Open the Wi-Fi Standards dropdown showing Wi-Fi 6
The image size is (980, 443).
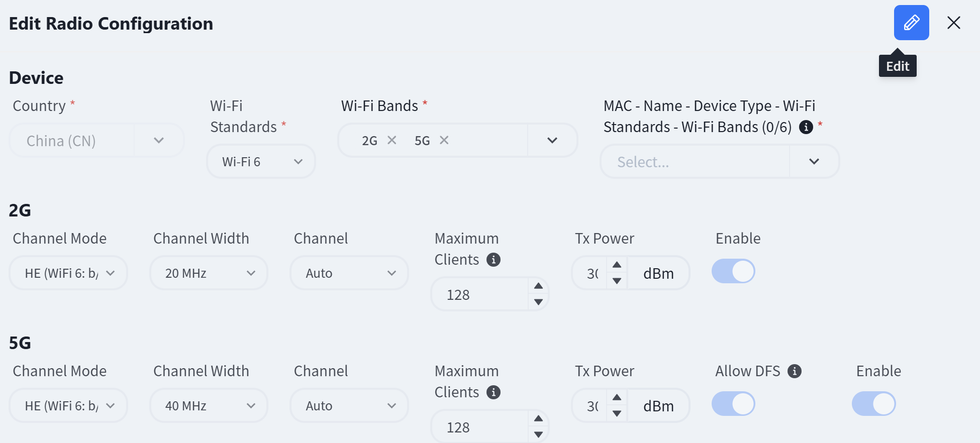[x=261, y=161]
